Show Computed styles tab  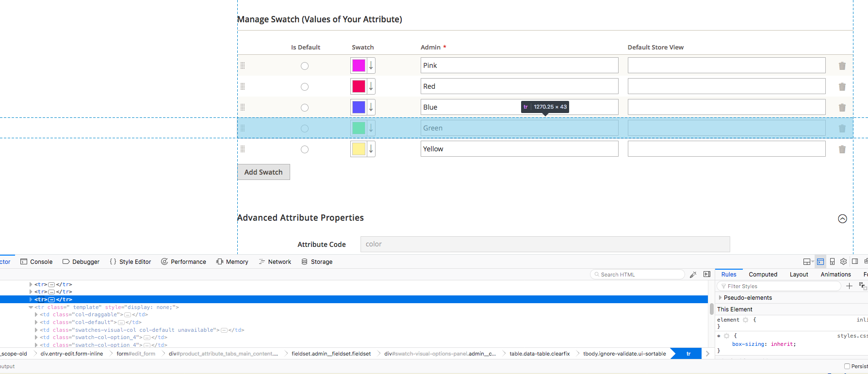point(763,275)
